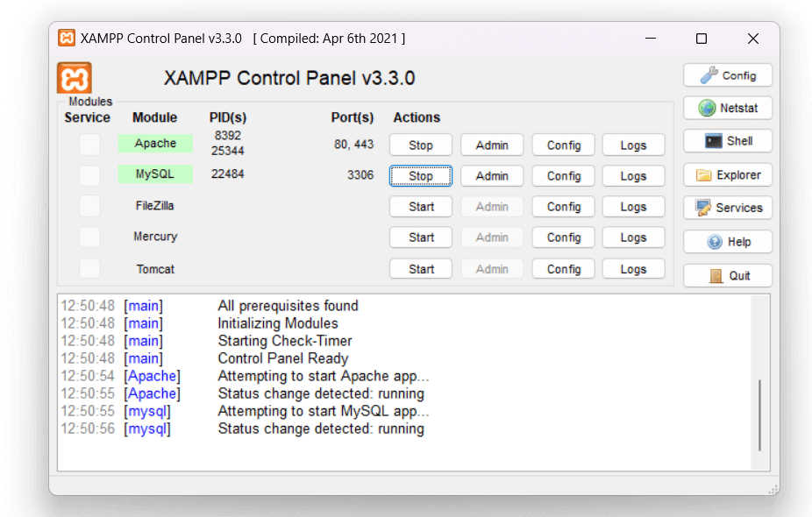Image resolution: width=812 pixels, height=517 pixels.
Task: Toggle the MySQL service checkbox
Action: (89, 175)
